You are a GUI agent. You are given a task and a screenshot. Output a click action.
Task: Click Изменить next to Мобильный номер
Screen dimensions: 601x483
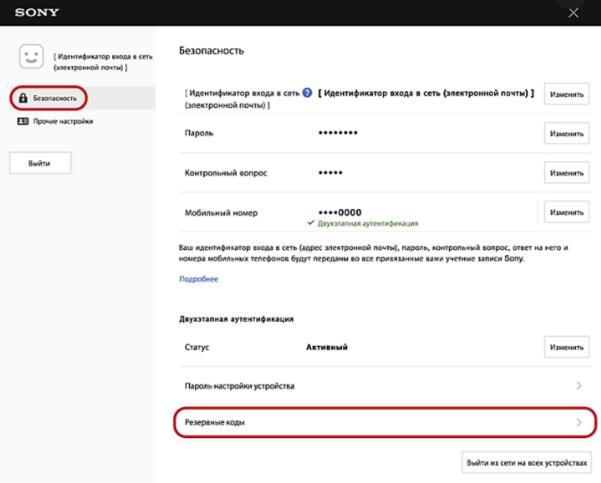(x=566, y=212)
